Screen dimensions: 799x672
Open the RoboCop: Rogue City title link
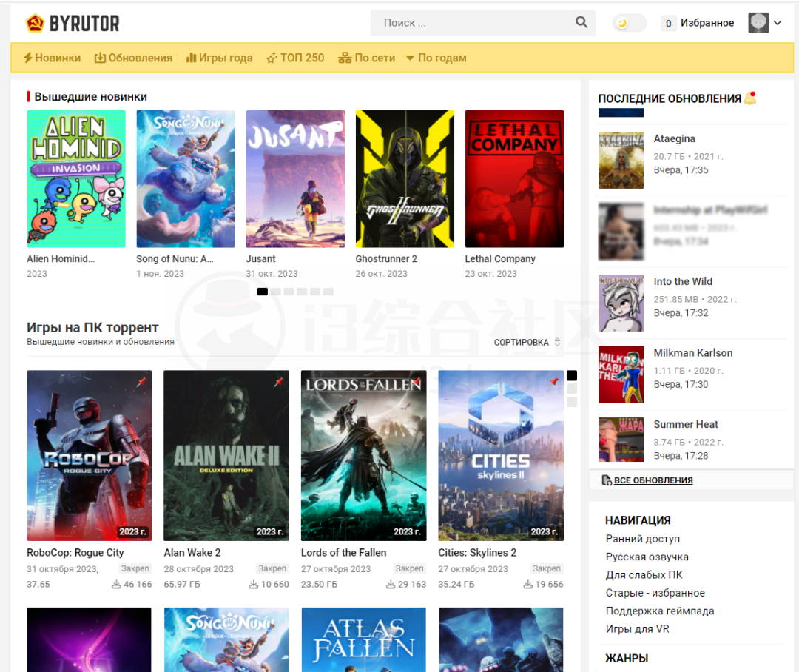pyautogui.click(x=75, y=553)
